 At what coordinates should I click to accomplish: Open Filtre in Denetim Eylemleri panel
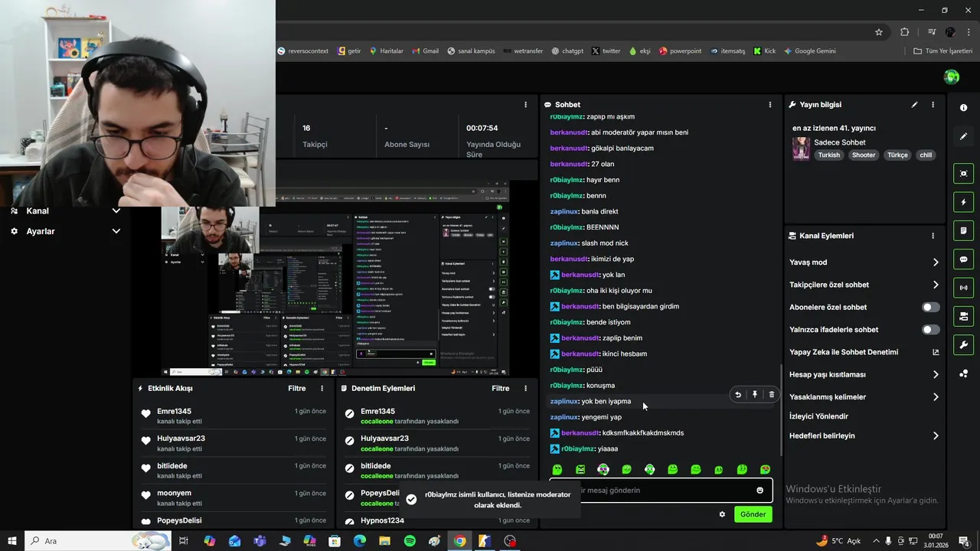click(x=500, y=388)
